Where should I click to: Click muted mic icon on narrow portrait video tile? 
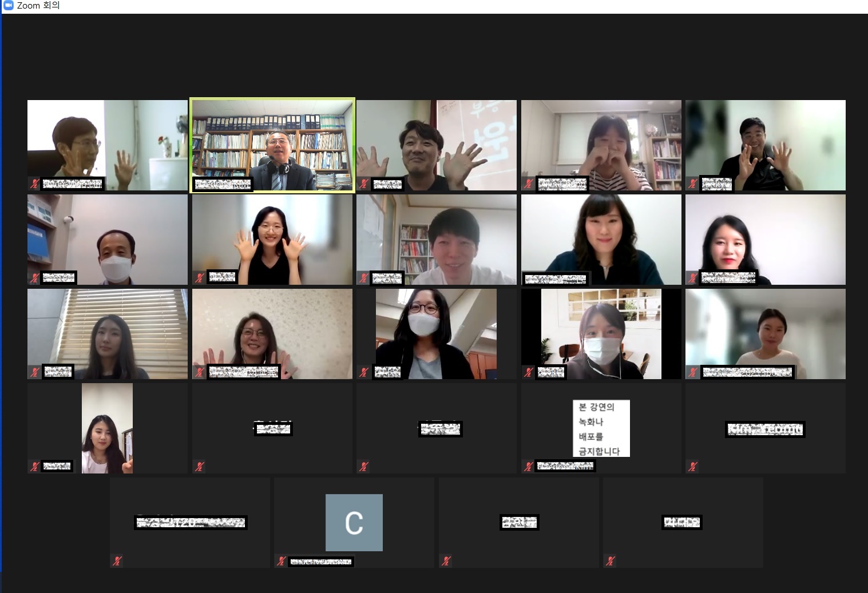35,467
